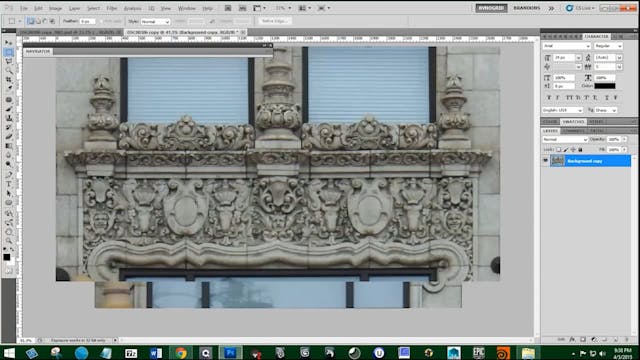Open the font family dropdown (Arial)
Viewport: 640px width, 360px height.
(567, 46)
